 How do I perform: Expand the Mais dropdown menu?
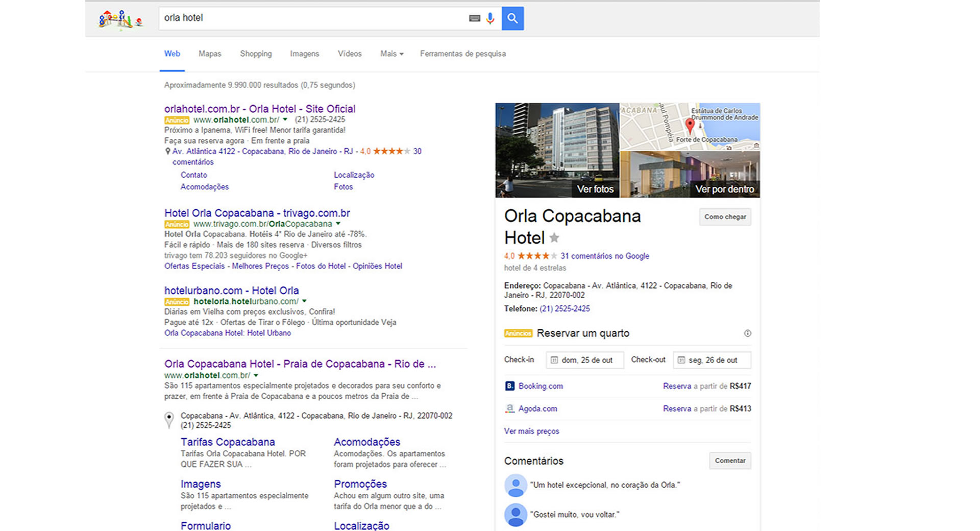click(x=391, y=54)
